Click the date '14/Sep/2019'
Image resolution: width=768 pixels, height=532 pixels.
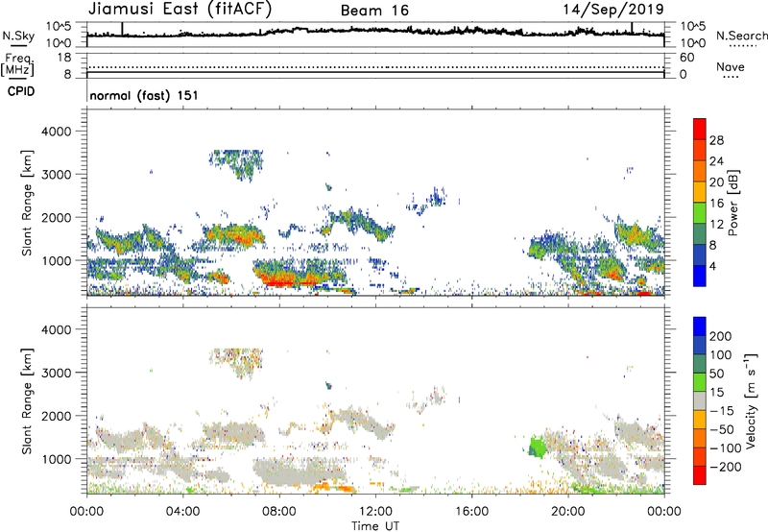pos(613,9)
